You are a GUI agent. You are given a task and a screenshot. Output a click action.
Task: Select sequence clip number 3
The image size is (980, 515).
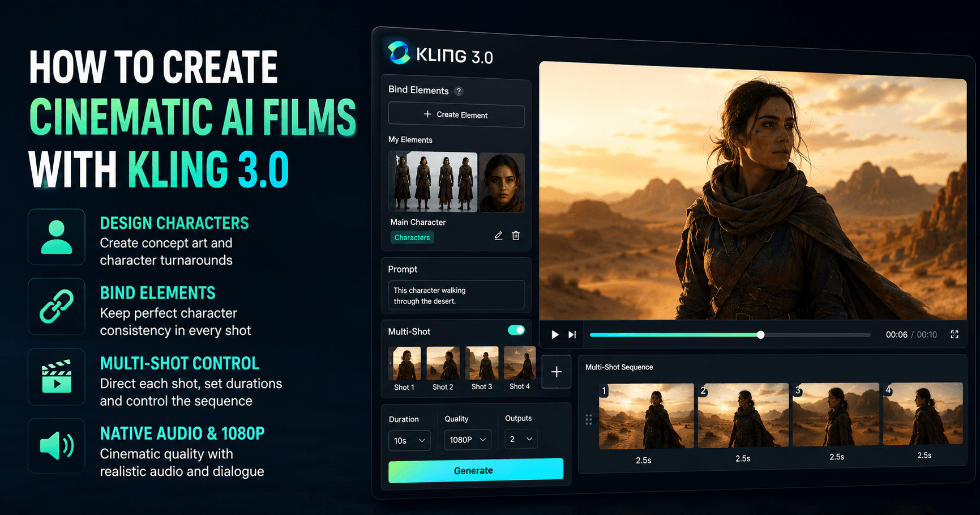[x=836, y=414]
